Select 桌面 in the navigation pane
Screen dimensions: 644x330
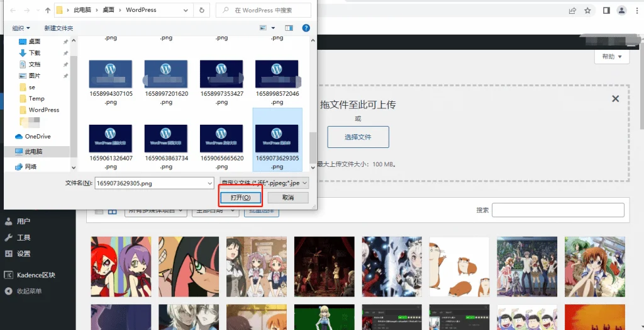35,42
